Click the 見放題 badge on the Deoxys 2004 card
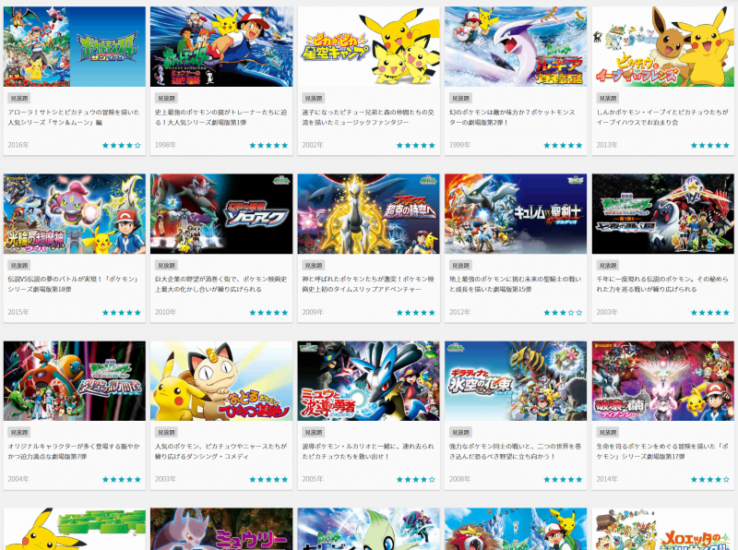The image size is (738, 550). (x=19, y=432)
